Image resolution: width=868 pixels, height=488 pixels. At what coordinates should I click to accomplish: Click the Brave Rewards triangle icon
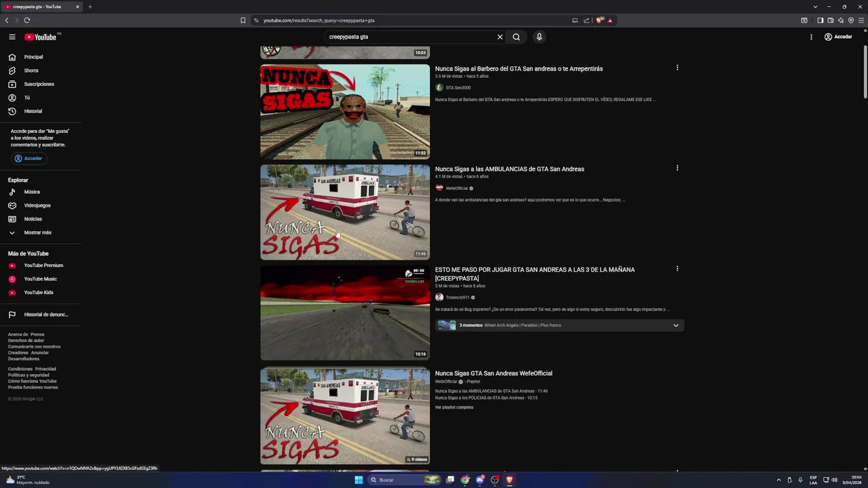(x=610, y=20)
